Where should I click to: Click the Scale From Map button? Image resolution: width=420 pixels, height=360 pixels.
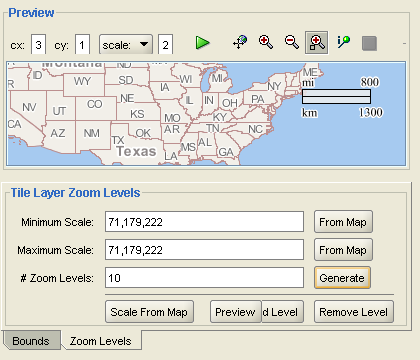point(149,312)
